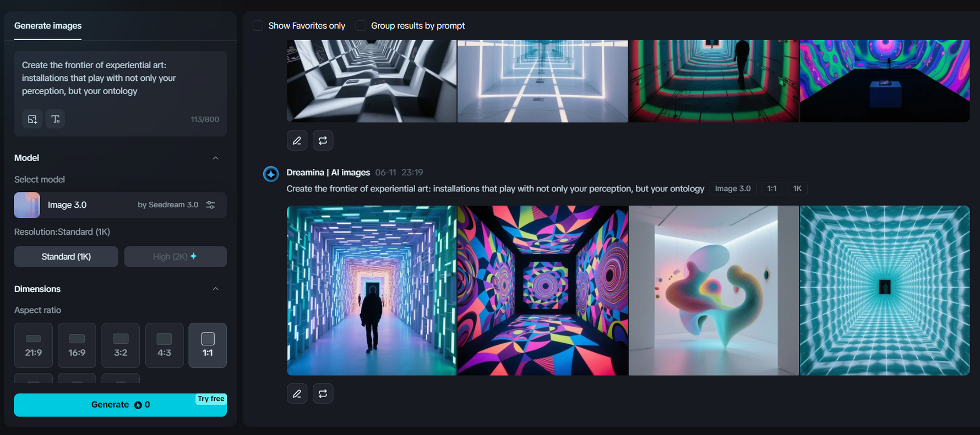980x435 pixels.
Task: Open the teal grid tunnel image
Action: click(885, 290)
